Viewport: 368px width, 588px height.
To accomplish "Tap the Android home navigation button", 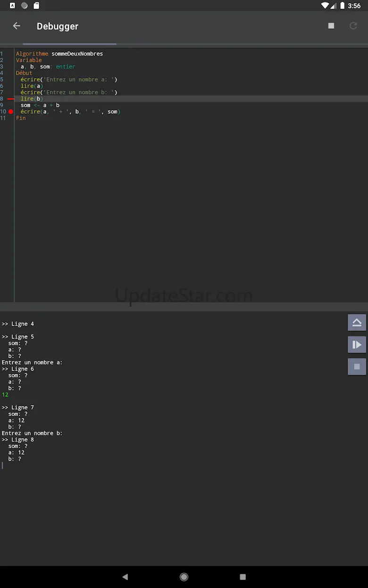I will 184,577.
